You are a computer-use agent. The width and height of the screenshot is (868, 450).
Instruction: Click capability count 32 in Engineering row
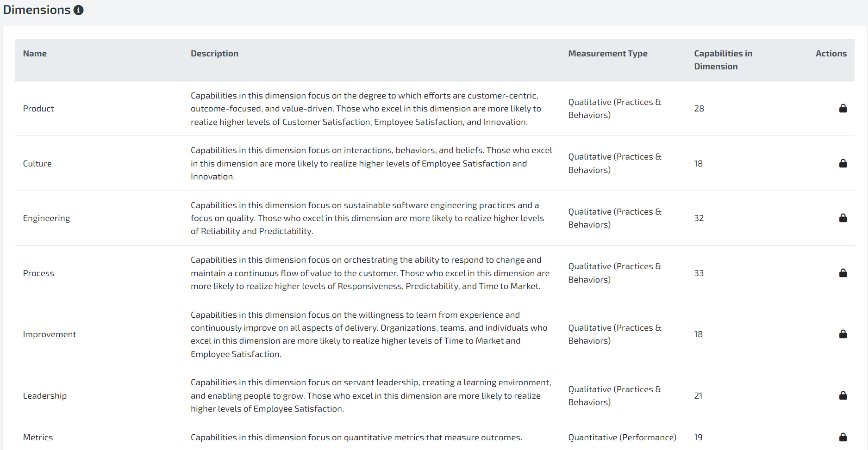coord(699,218)
